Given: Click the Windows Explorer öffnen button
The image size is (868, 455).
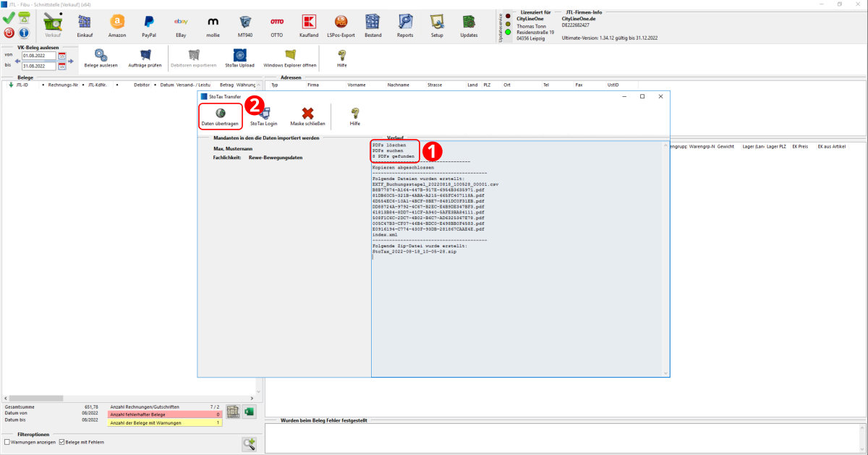Looking at the screenshot, I should tap(290, 58).
